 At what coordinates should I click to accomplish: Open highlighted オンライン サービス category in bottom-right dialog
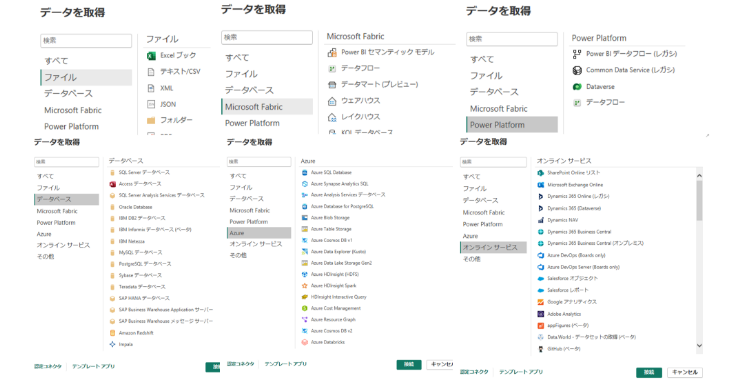pyautogui.click(x=493, y=247)
